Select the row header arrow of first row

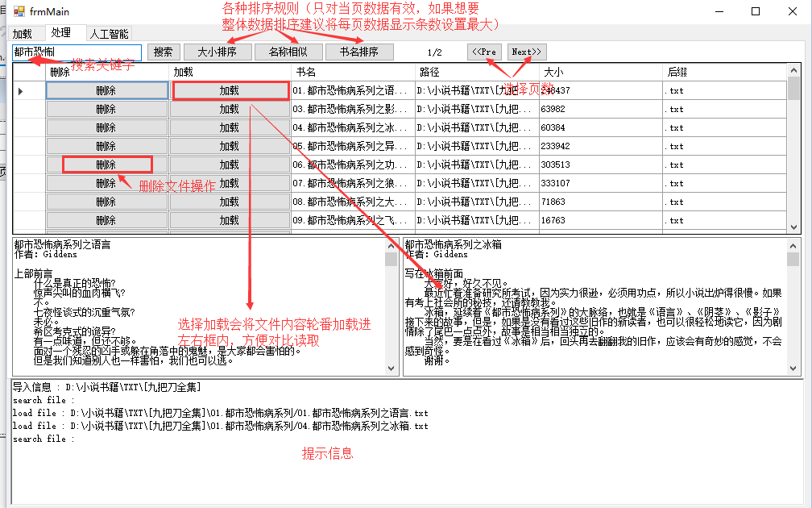(x=29, y=90)
